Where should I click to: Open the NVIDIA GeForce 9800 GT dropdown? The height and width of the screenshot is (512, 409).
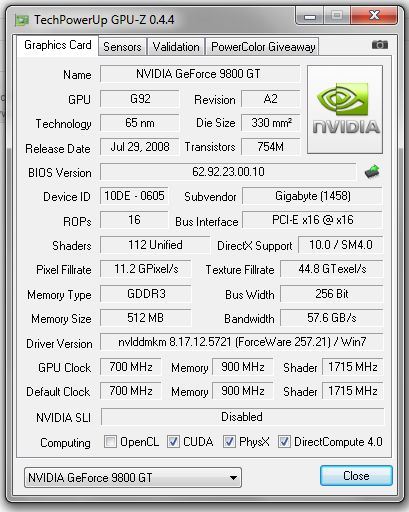click(133, 478)
